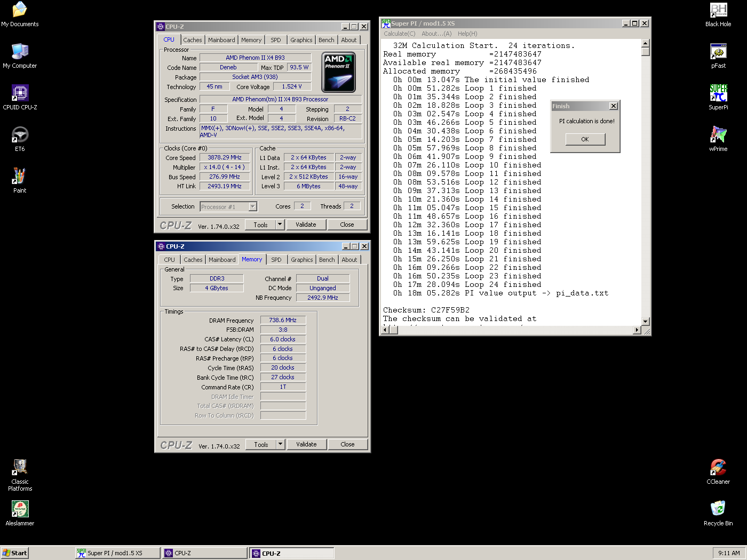Switch to Super PI taskbar button
The height and width of the screenshot is (560, 747).
pyautogui.click(x=117, y=553)
